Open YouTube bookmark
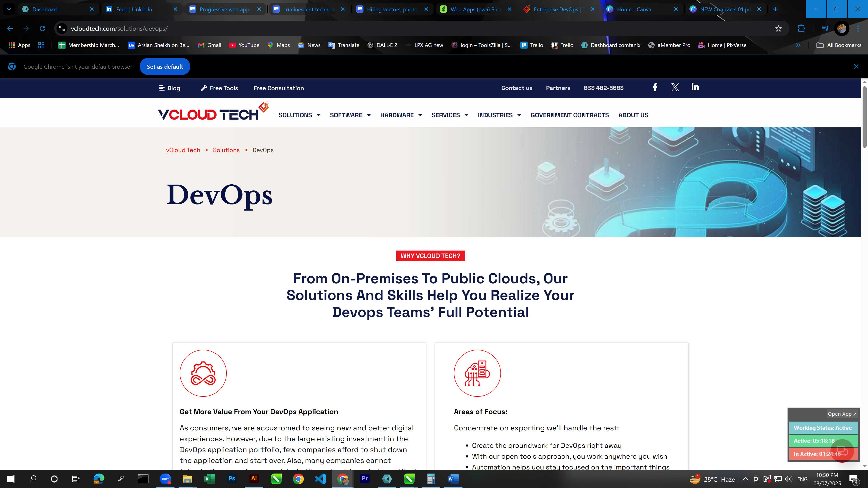 pyautogui.click(x=244, y=45)
